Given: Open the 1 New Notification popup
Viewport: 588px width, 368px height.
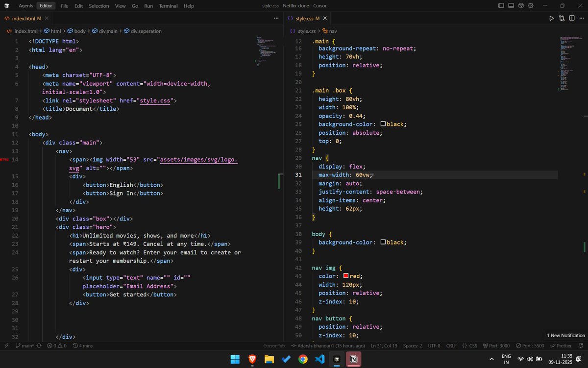Looking at the screenshot, I should pos(566,335).
